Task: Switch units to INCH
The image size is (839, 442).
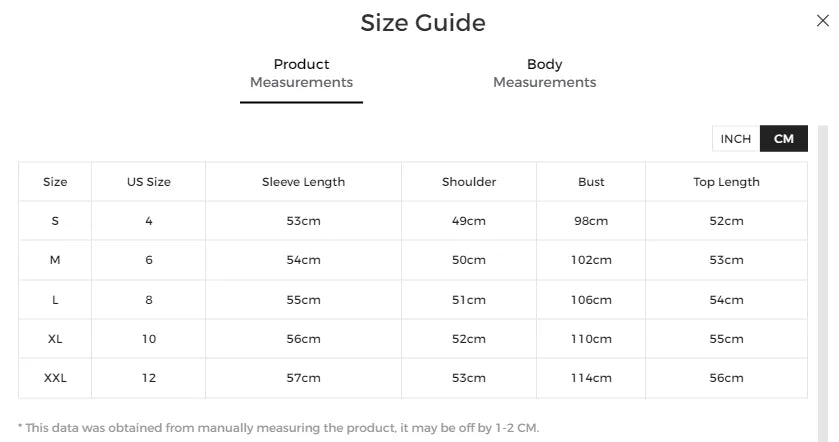Action: (736, 139)
